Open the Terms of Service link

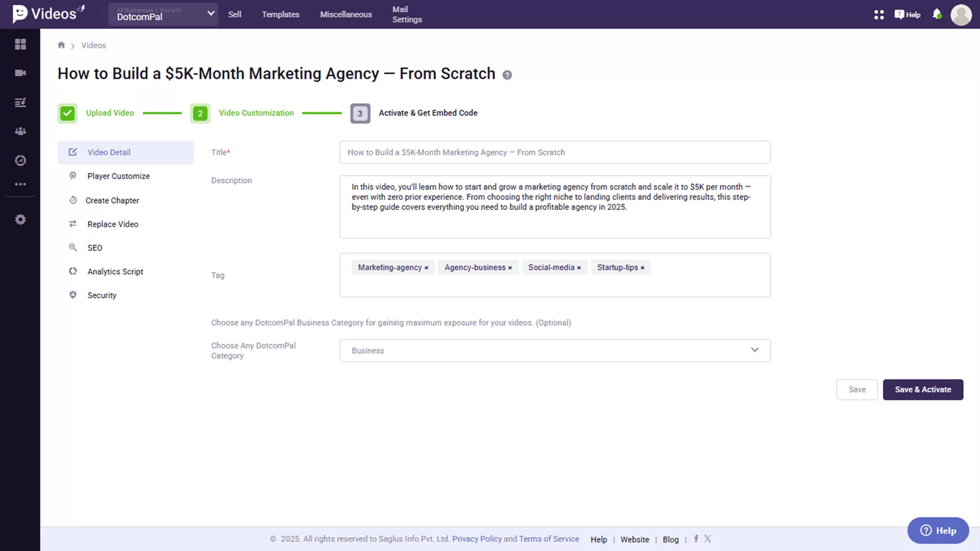549,539
